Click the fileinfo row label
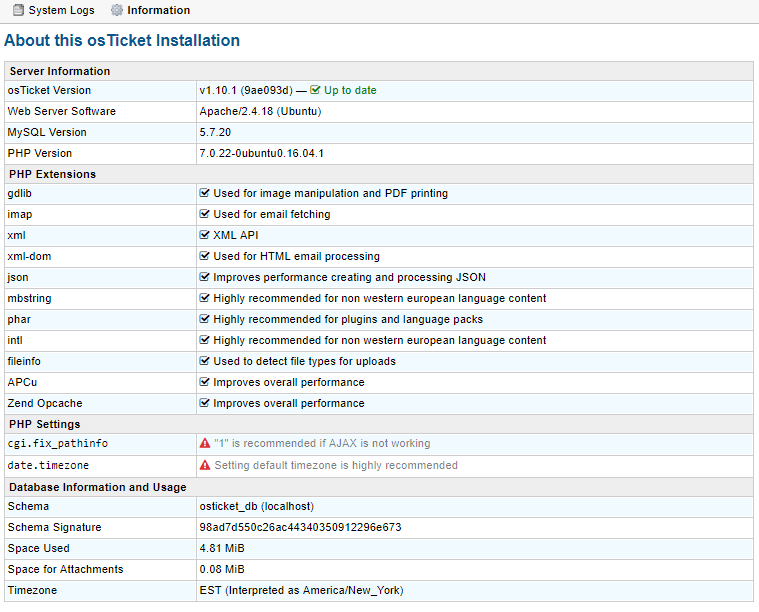This screenshot has width=759, height=612. pos(24,361)
